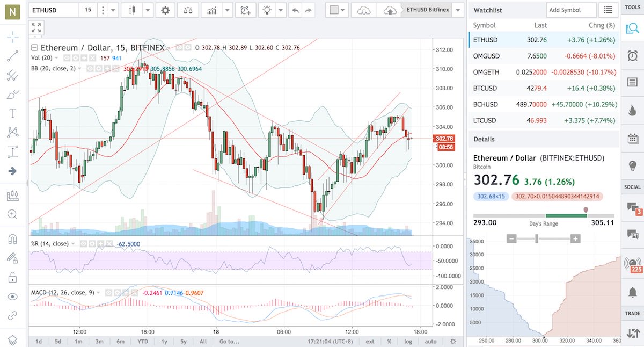Screen dimensions: 644x347
Task: Open the pitchfork drawing tools
Action: point(13,75)
